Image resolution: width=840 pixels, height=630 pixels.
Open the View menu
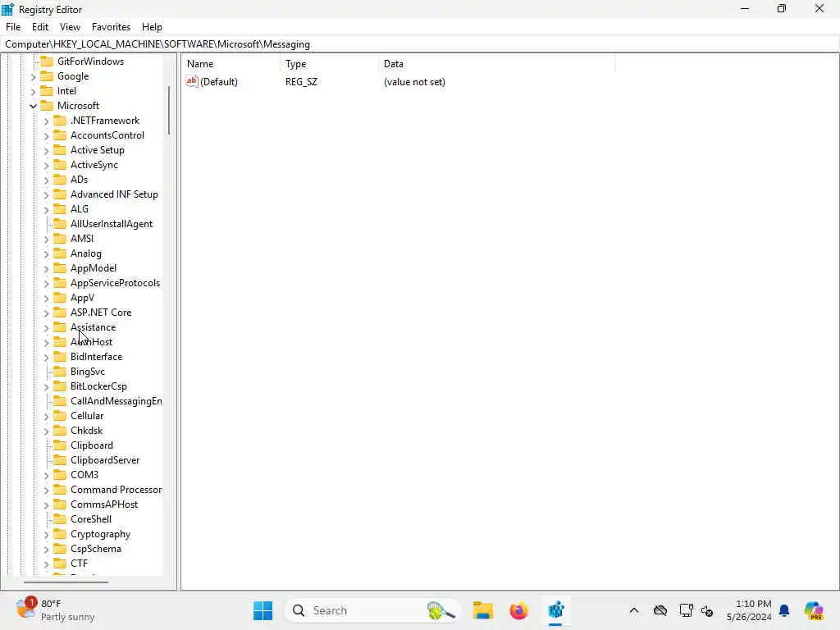pyautogui.click(x=70, y=27)
